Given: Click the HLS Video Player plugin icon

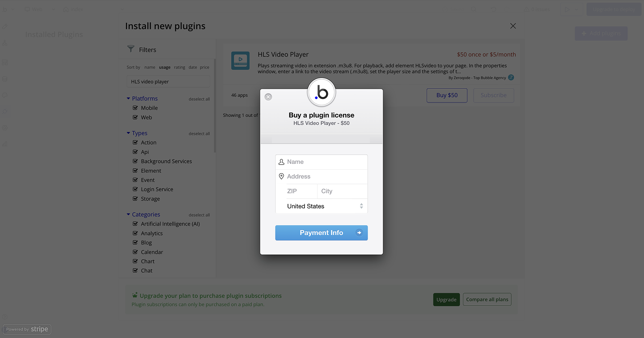Looking at the screenshot, I should point(240,60).
